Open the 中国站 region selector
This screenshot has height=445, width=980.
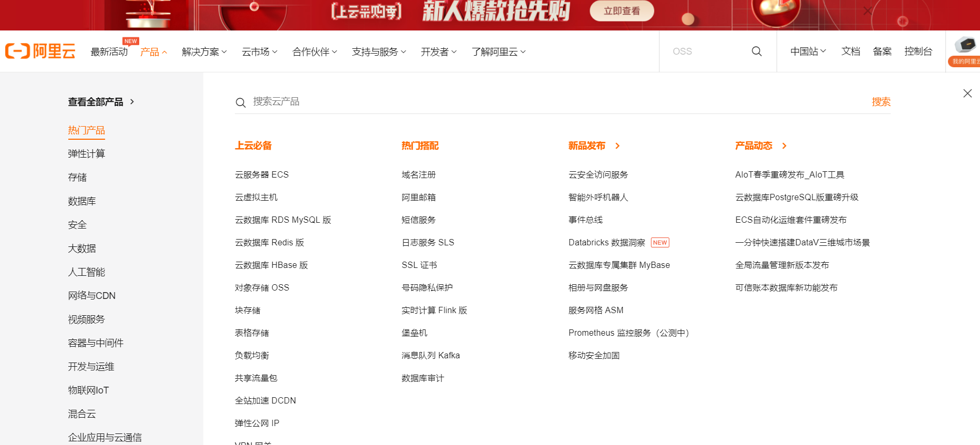808,51
